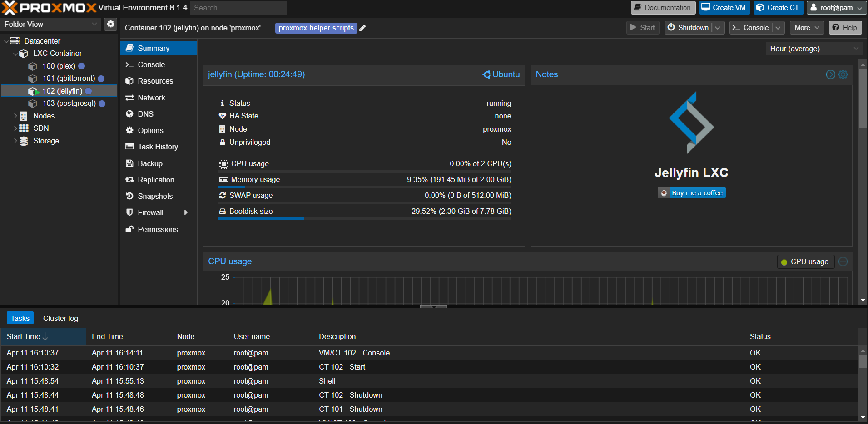Image resolution: width=868 pixels, height=424 pixels.
Task: Open the Backup section
Action: tap(150, 163)
